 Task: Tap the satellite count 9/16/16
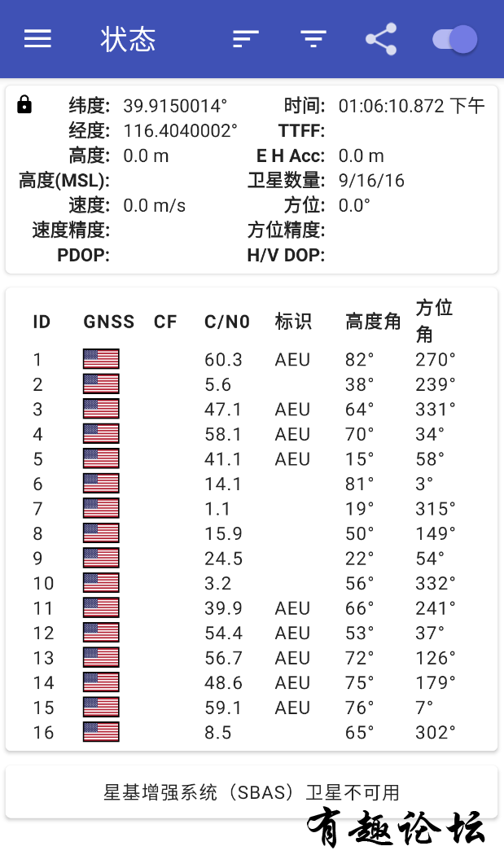click(371, 181)
